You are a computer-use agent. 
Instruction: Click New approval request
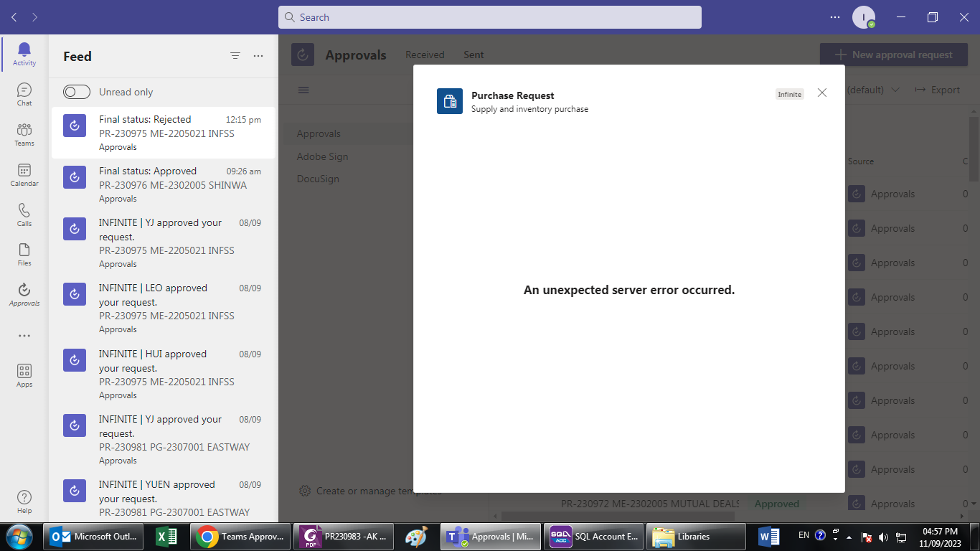(x=893, y=54)
